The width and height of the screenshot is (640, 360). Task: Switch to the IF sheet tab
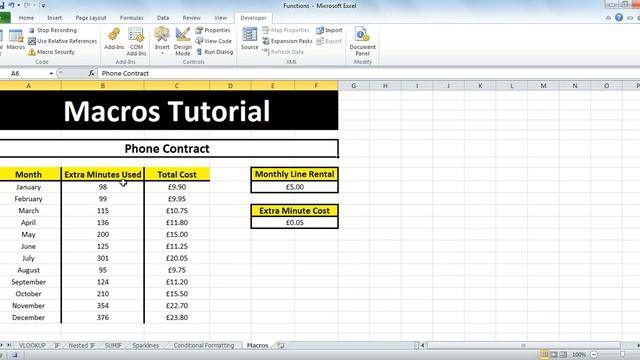point(57,345)
